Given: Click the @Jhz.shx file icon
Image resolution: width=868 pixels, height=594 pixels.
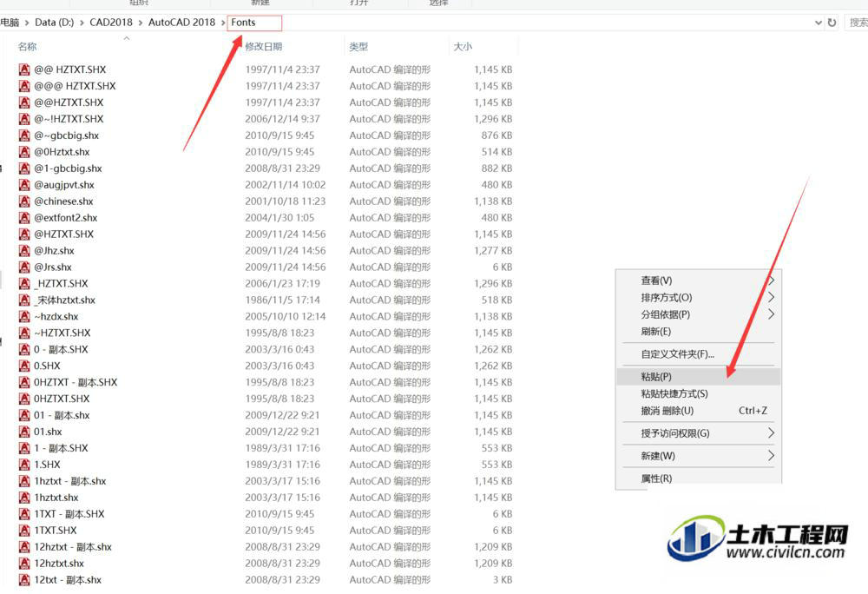Looking at the screenshot, I should [24, 251].
